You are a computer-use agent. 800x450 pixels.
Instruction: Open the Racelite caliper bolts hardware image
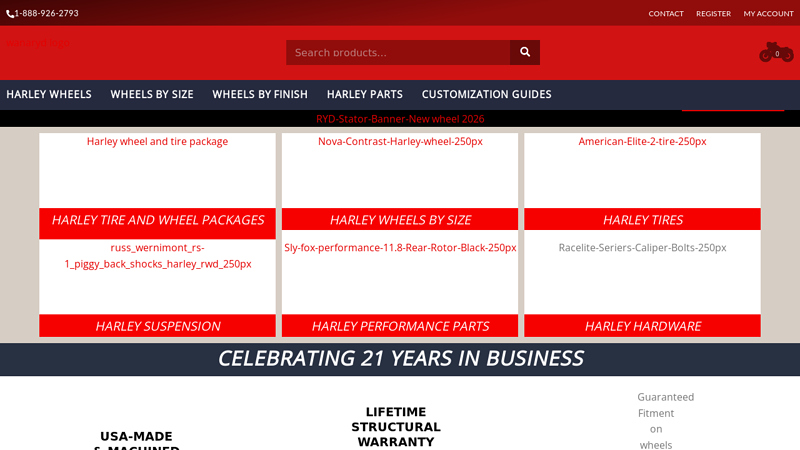click(x=642, y=248)
